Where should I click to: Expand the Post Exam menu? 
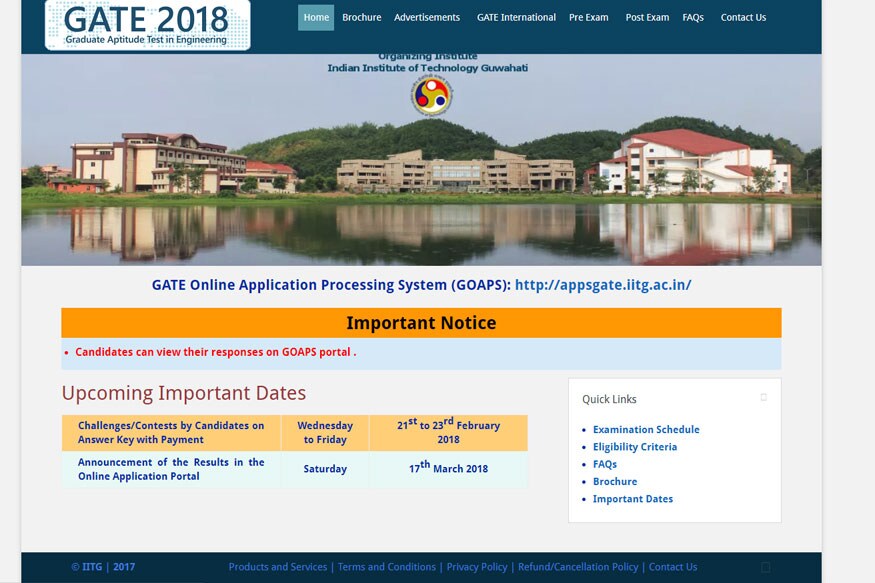647,18
